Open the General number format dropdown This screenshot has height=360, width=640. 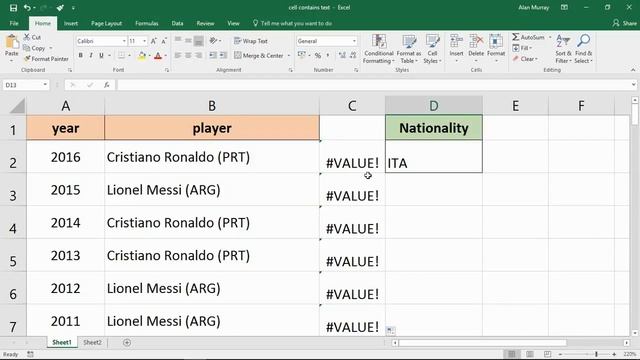(354, 41)
